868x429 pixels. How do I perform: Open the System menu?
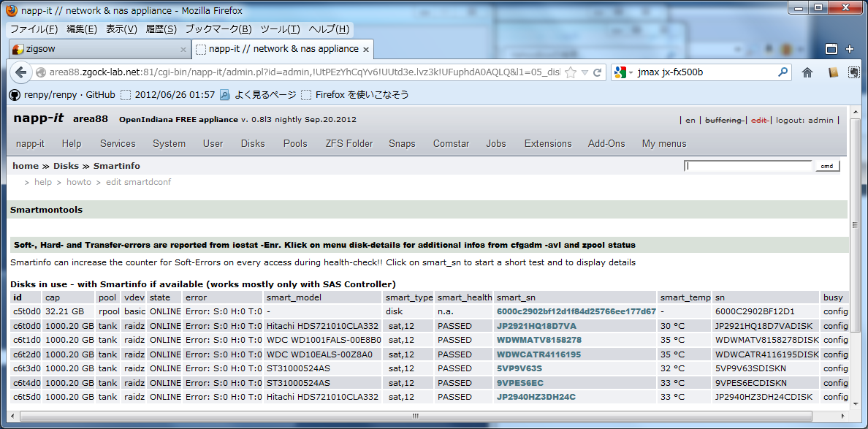point(169,144)
